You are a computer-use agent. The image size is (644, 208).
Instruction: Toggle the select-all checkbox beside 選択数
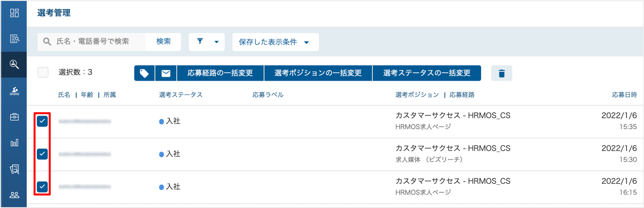click(x=43, y=73)
